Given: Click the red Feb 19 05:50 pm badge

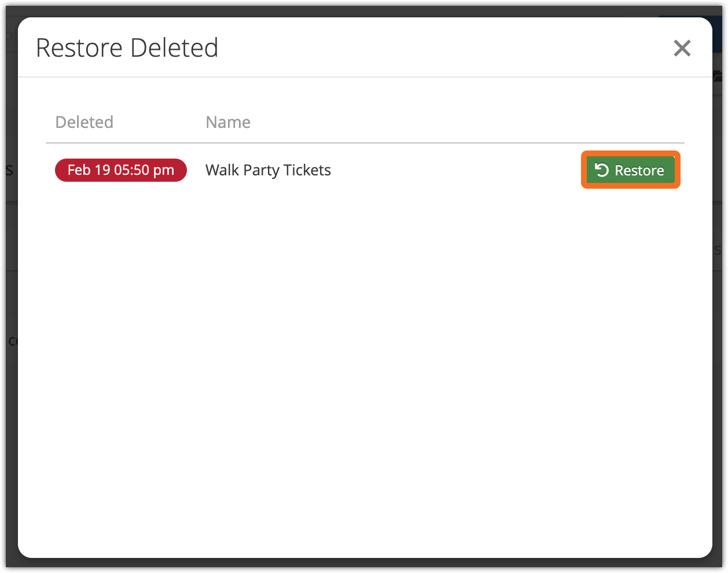Looking at the screenshot, I should click(x=120, y=170).
